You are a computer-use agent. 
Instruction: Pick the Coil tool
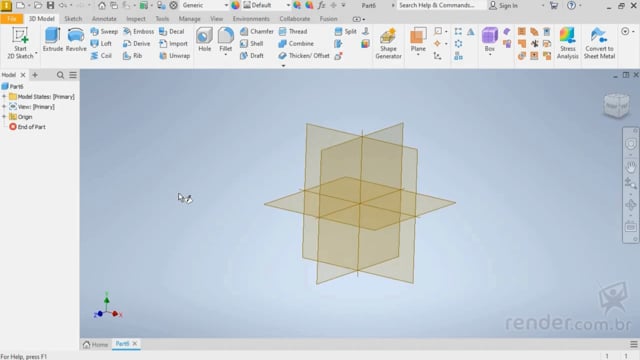point(101,56)
